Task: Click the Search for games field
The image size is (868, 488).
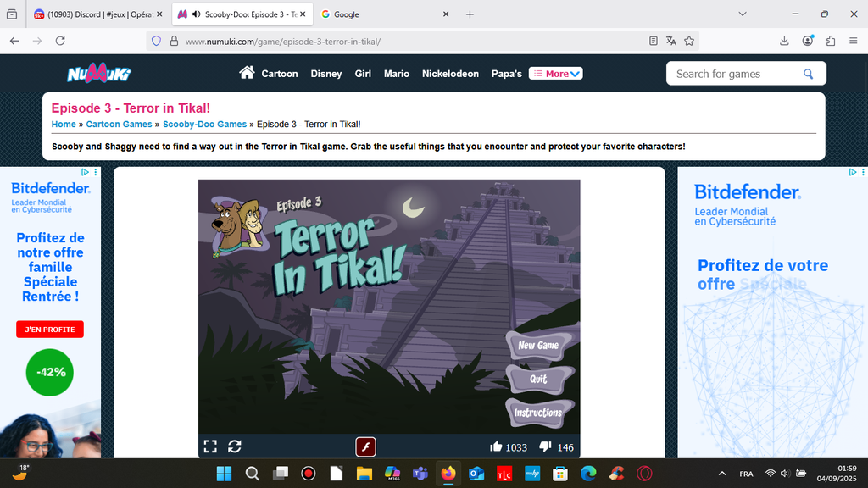Action: [x=734, y=74]
